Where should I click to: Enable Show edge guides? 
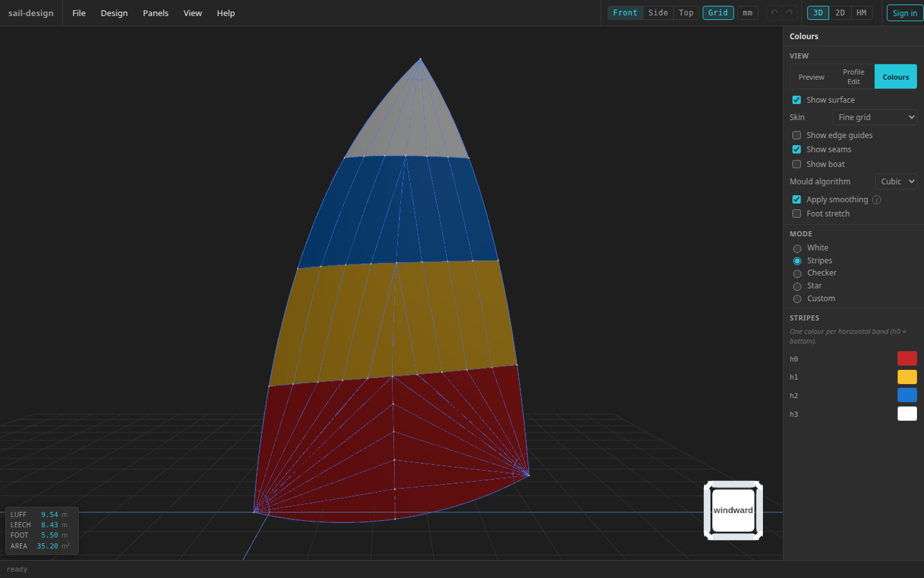tap(796, 136)
